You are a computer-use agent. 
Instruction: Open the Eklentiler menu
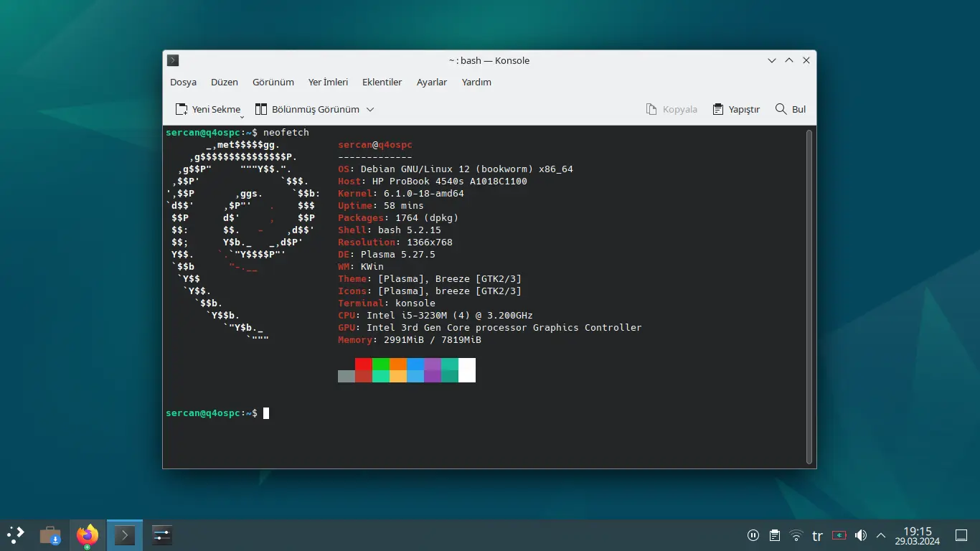382,82
